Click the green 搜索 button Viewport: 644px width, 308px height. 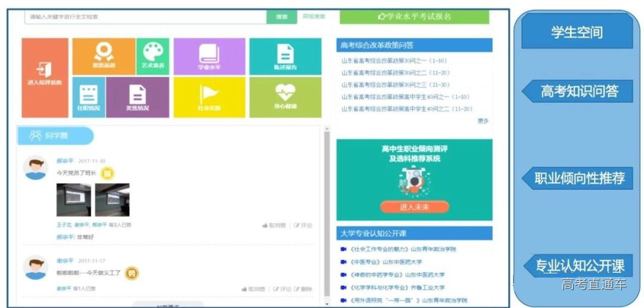281,17
